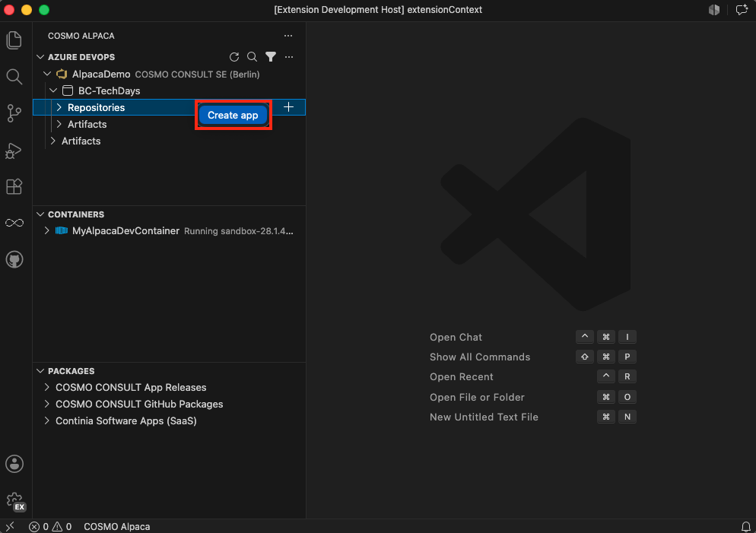Screen dimensions: 756x533
Task: Expand COSMO CONSULT GitHub Packages
Action: click(46, 405)
